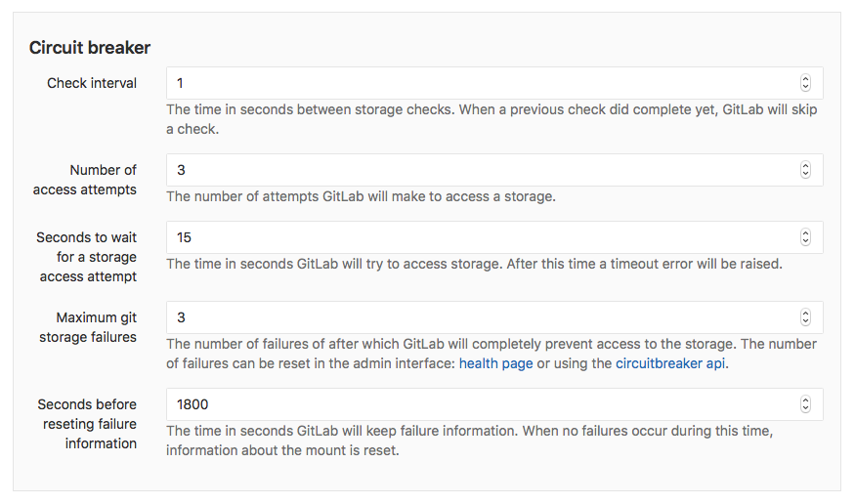Decrease Seconds before reseting failure information
The image size is (855, 504).
coord(805,408)
